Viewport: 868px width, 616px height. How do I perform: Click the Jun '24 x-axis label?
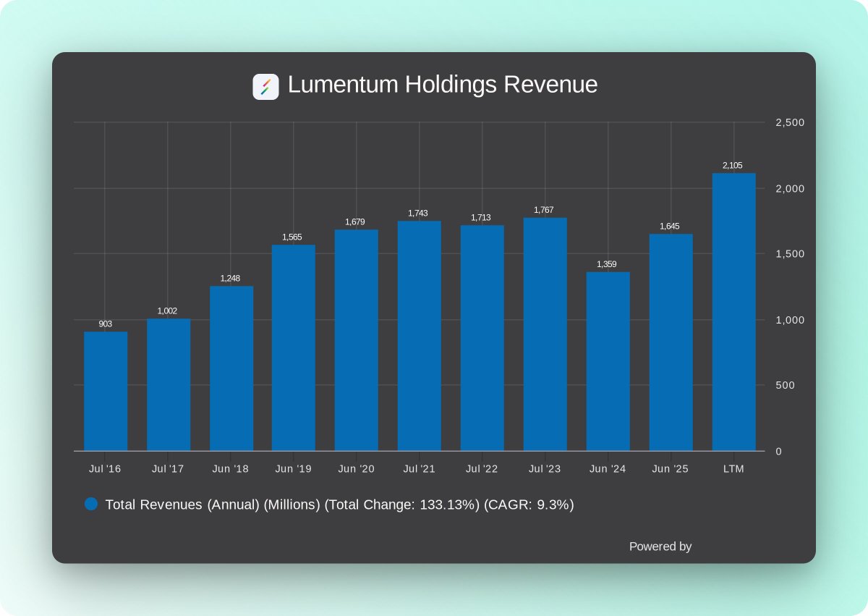[608, 469]
